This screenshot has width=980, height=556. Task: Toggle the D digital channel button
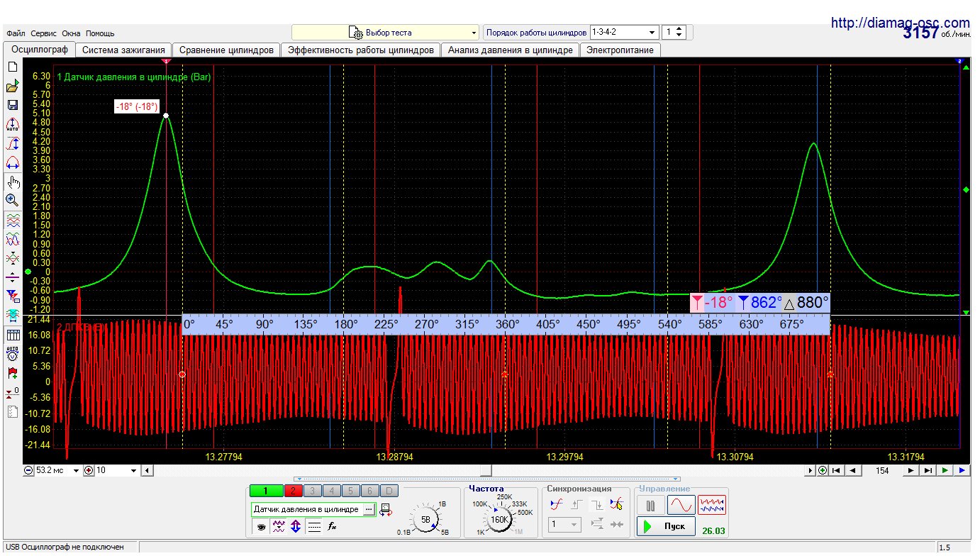(389, 491)
